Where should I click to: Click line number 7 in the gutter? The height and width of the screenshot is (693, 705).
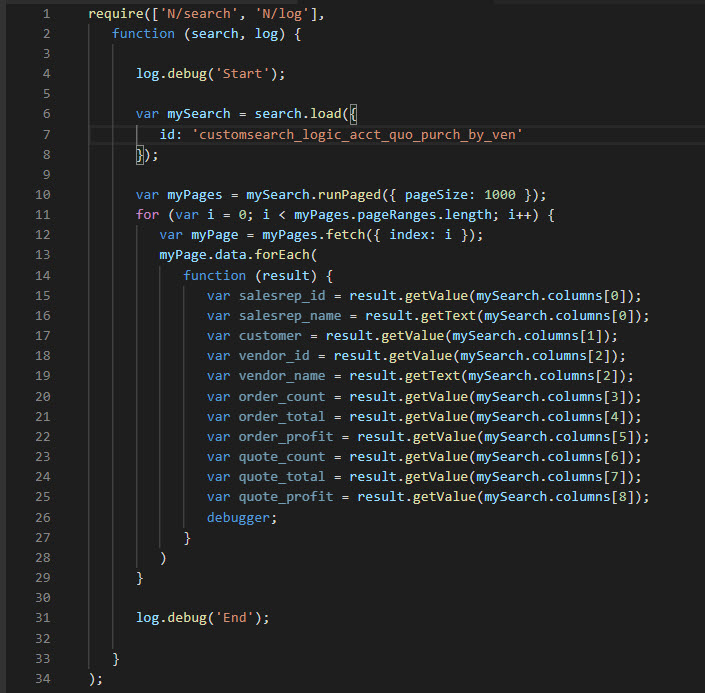tap(46, 134)
